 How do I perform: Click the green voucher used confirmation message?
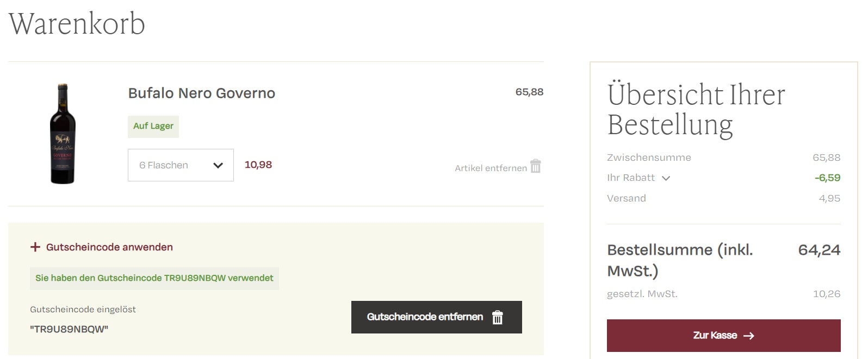154,278
